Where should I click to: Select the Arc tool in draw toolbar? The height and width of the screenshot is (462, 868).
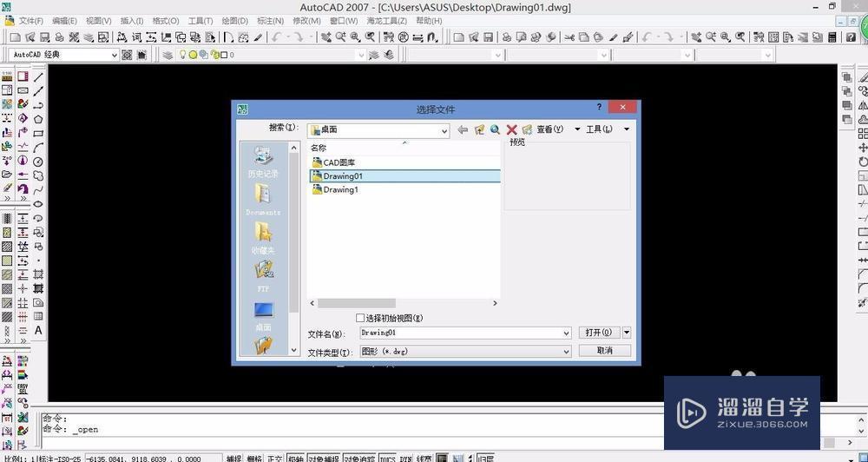pos(38,148)
